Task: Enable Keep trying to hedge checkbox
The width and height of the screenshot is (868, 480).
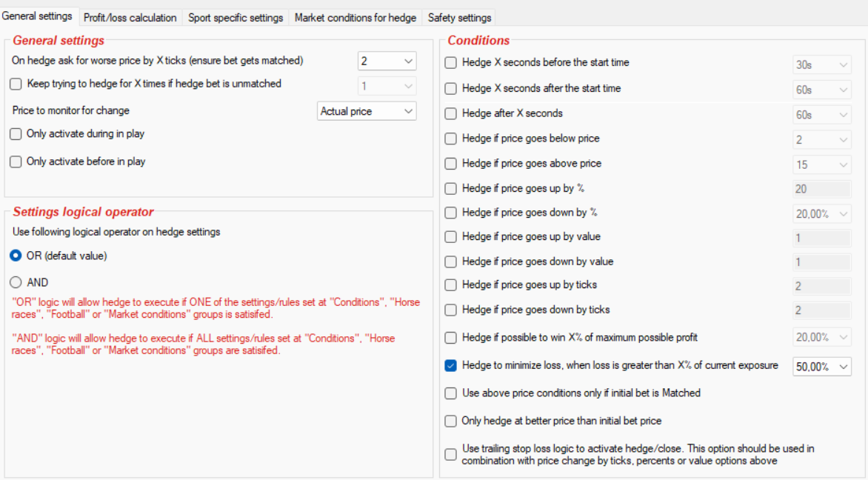Action: point(16,84)
